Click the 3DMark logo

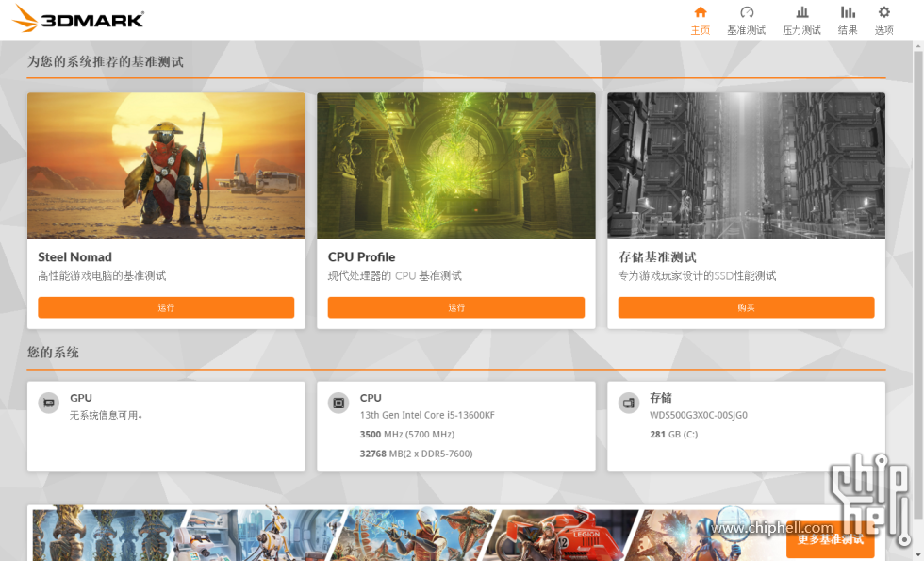(x=78, y=18)
